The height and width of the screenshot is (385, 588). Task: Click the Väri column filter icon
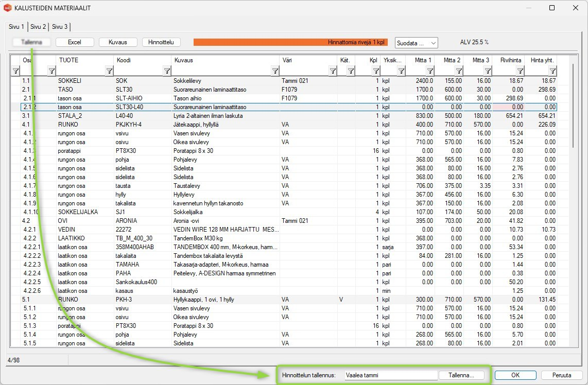[x=333, y=71]
